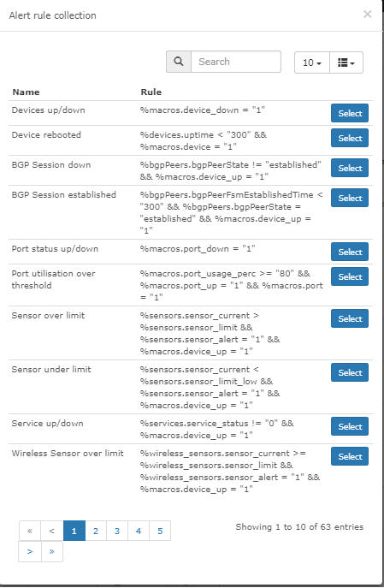This screenshot has height=588, width=384.
Task: Select the Wireless Sensor over limit rule
Action: click(350, 457)
